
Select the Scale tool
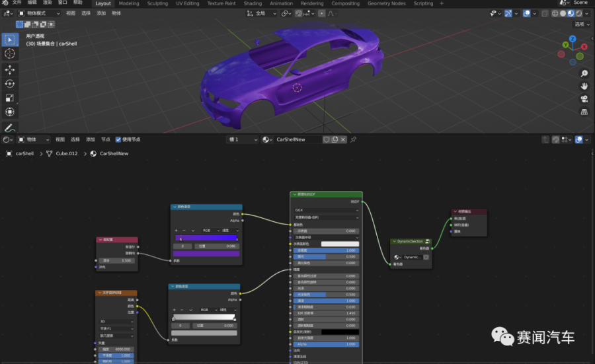(x=10, y=98)
